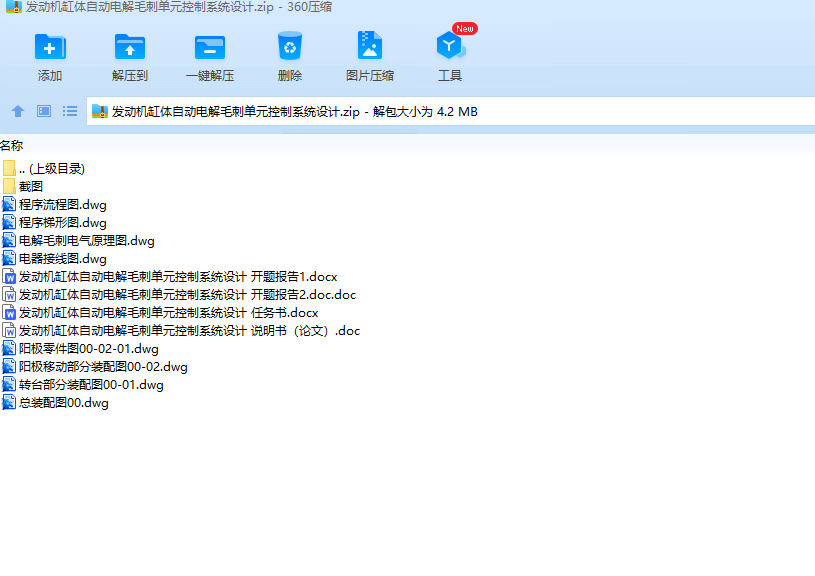Click the archive path address field
Viewport: 815px width, 576px height.
point(450,111)
